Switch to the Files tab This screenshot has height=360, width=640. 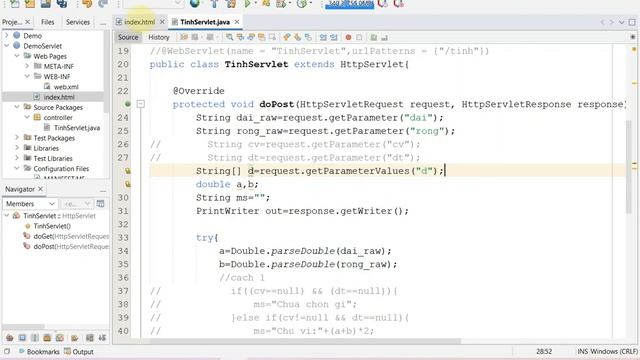click(x=47, y=22)
